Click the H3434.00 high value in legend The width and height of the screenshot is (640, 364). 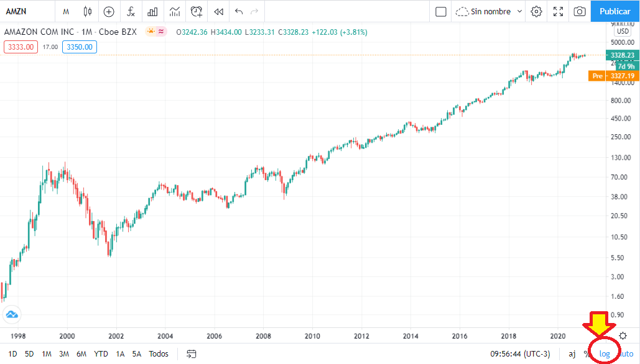coord(226,32)
